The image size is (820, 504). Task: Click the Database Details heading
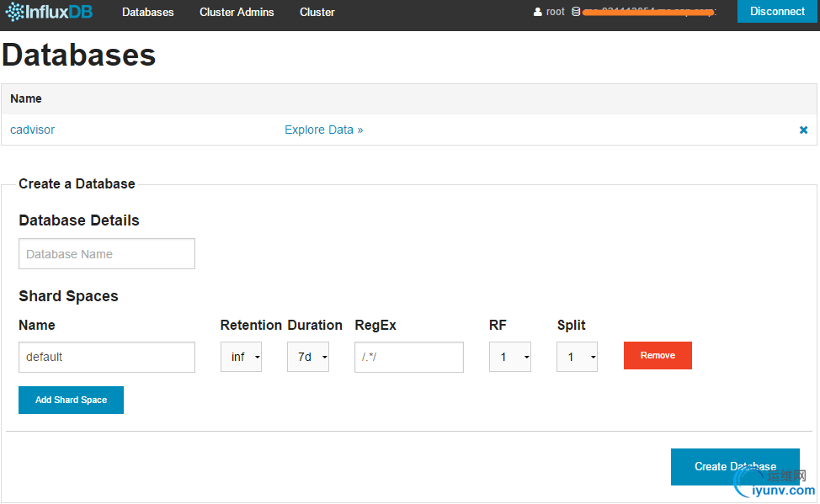79,220
